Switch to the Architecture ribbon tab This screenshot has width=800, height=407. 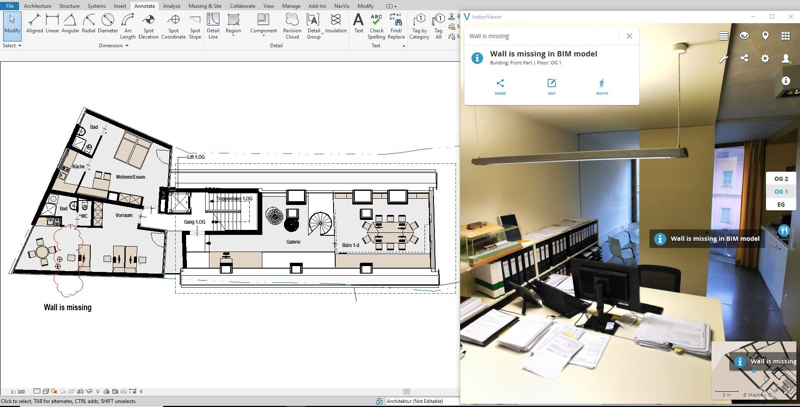38,6
